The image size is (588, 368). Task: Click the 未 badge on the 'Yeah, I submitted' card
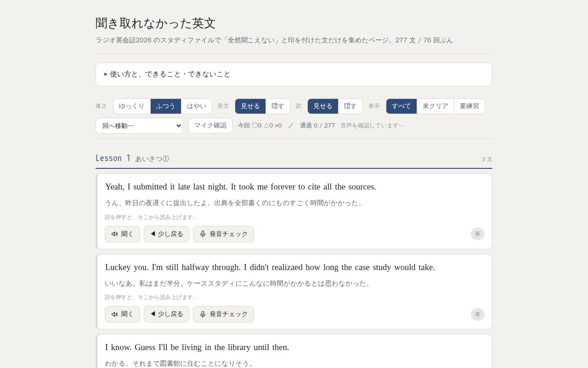click(x=478, y=234)
